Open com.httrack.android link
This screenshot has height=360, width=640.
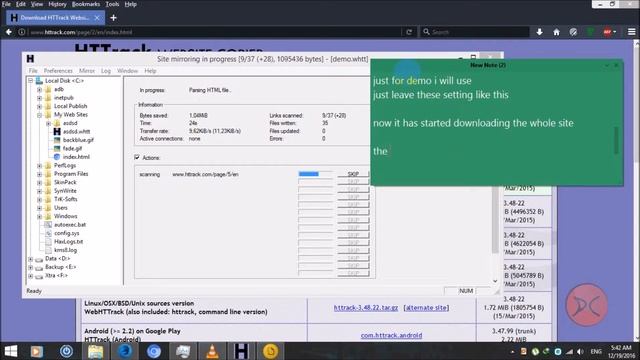pyautogui.click(x=391, y=336)
